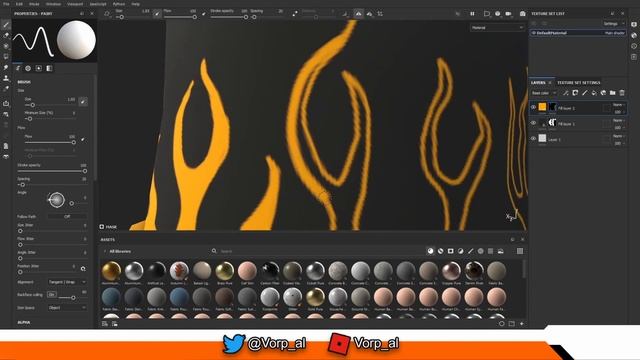Open the Size Space Object dropdown
640x360 pixels.
click(67, 308)
